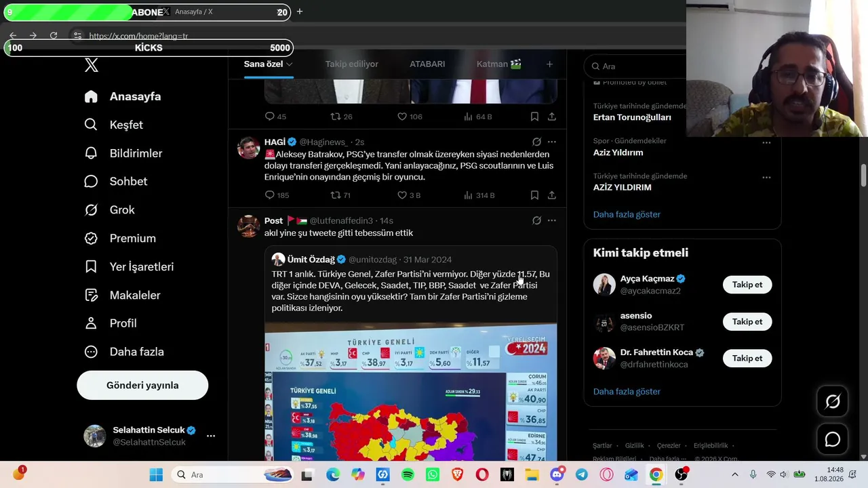Bookmark the HAGİ post
Screen dimensions: 868x488
[x=534, y=195]
